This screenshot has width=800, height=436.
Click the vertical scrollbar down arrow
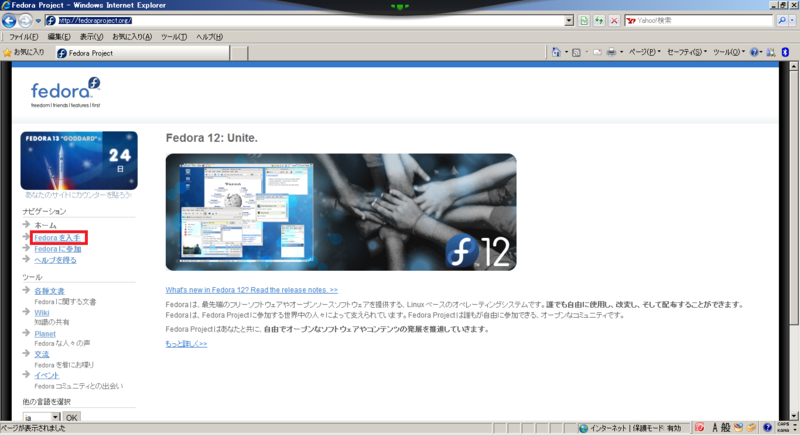coord(793,416)
